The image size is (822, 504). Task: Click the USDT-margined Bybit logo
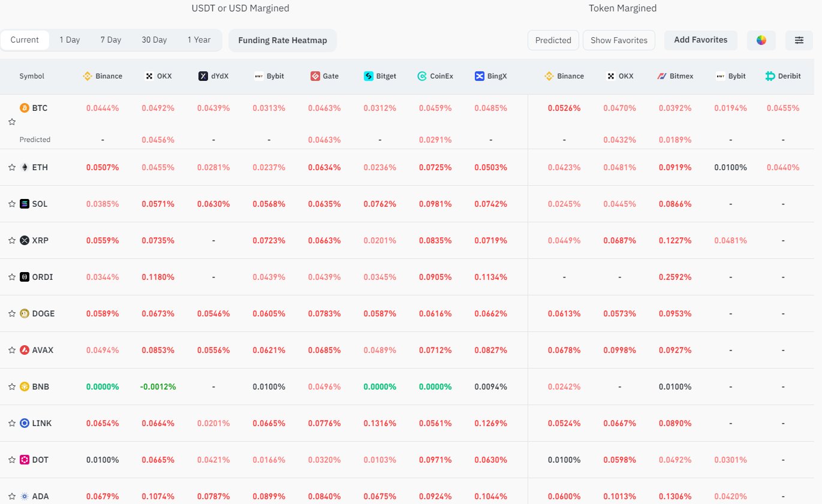259,76
